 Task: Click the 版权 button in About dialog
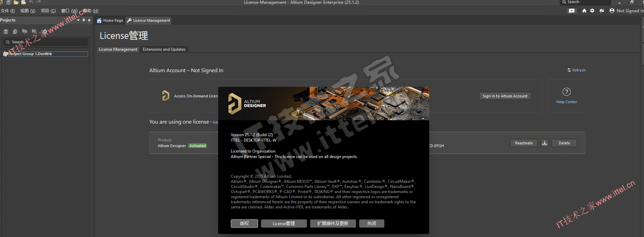coord(244,223)
